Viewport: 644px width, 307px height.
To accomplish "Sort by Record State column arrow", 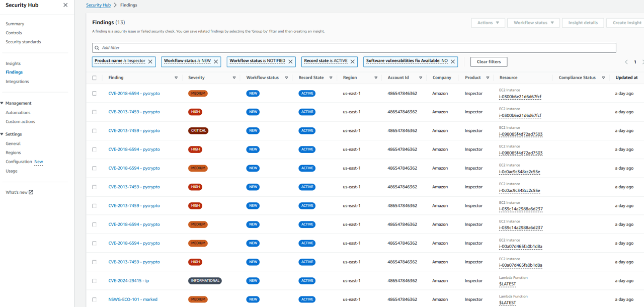I will 331,78.
